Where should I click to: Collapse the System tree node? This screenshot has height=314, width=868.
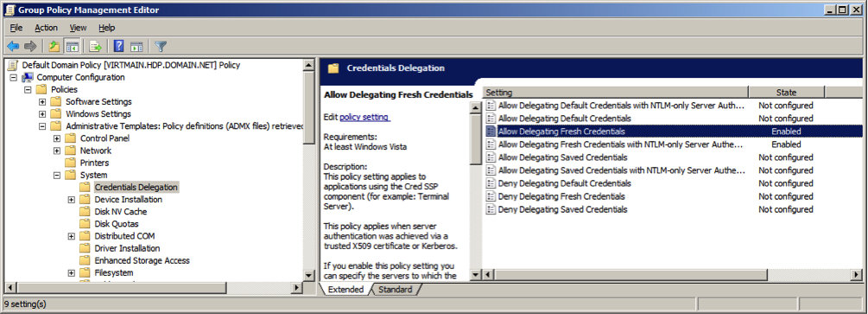pyautogui.click(x=56, y=175)
